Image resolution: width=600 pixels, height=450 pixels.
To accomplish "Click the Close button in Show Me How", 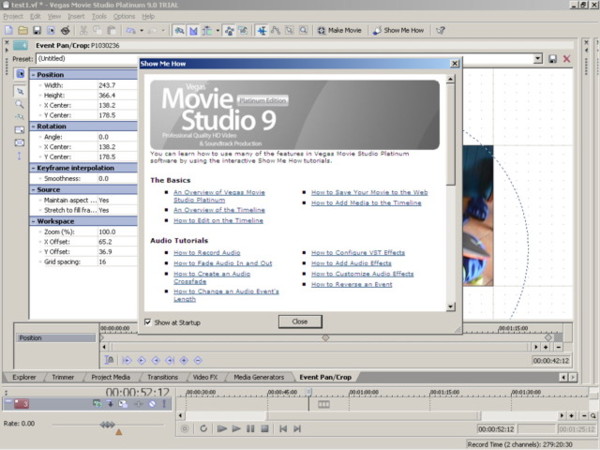I will click(x=299, y=322).
